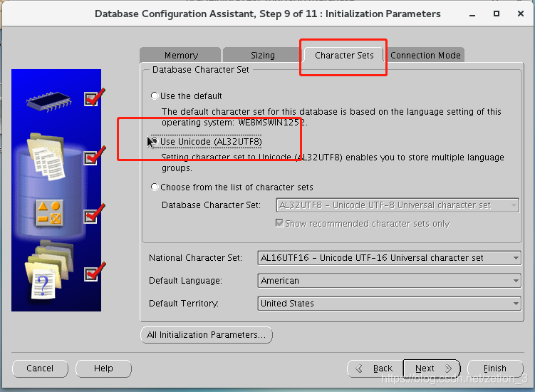The width and height of the screenshot is (535, 392).
Task: Minimize the Database Configuration Assistant window
Action: pos(472,14)
